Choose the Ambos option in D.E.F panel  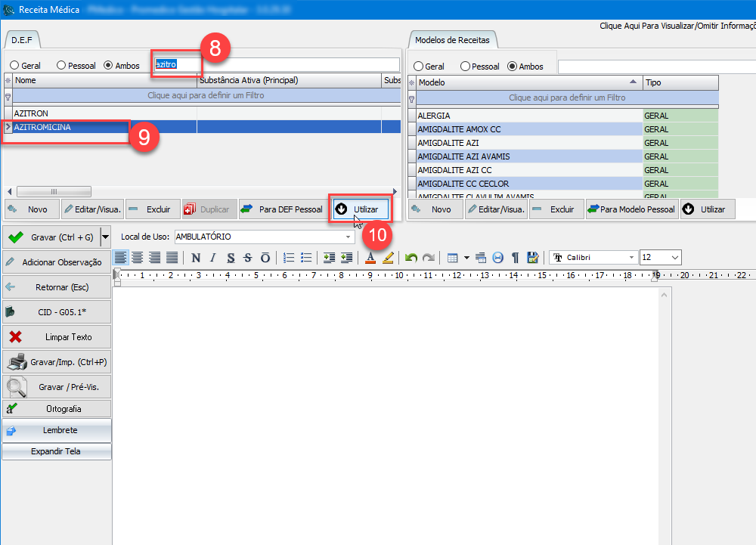point(108,66)
